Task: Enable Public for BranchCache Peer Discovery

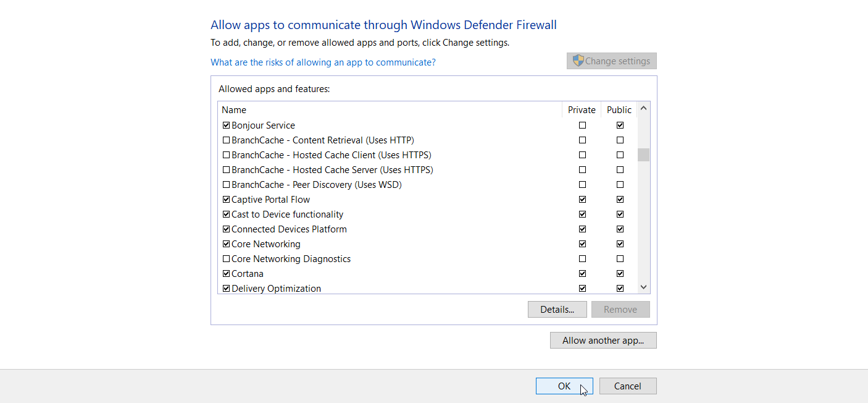Action: (x=620, y=185)
